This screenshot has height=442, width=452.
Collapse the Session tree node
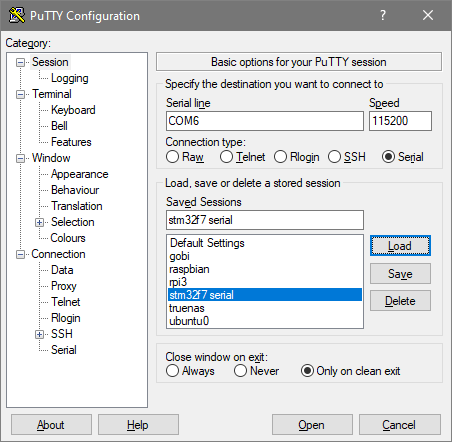(21, 62)
